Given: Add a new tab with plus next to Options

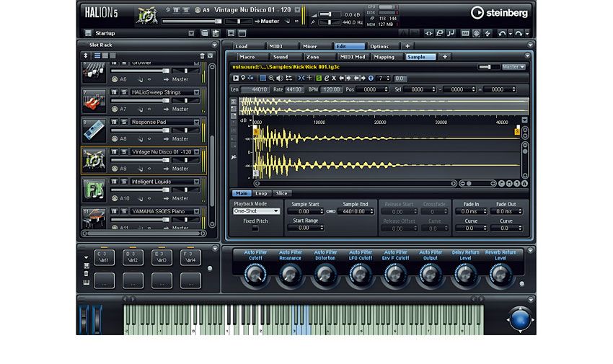Looking at the screenshot, I should [407, 46].
